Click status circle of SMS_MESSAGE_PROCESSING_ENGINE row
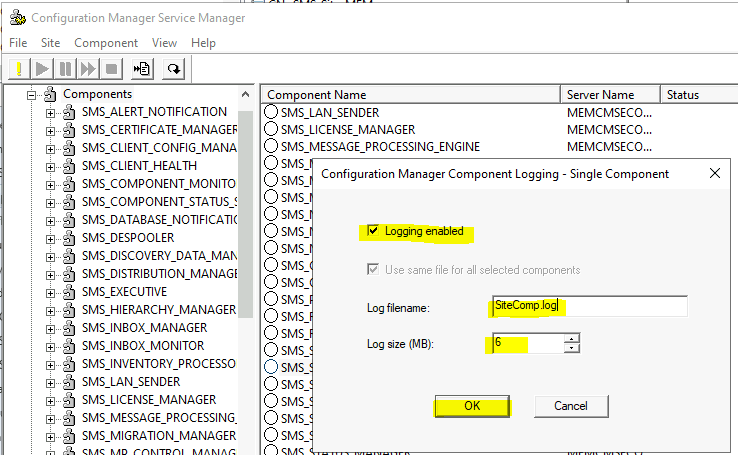The image size is (738, 455). 271,146
